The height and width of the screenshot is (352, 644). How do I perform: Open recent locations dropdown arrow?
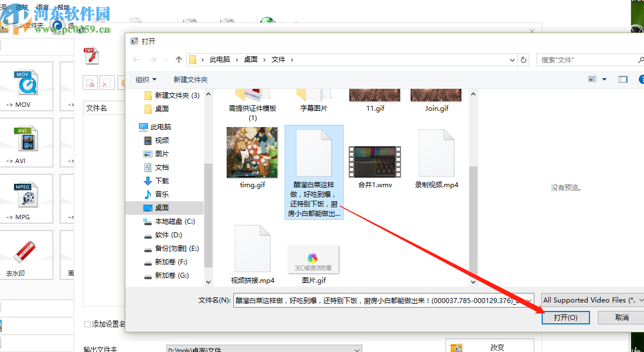[x=166, y=60]
